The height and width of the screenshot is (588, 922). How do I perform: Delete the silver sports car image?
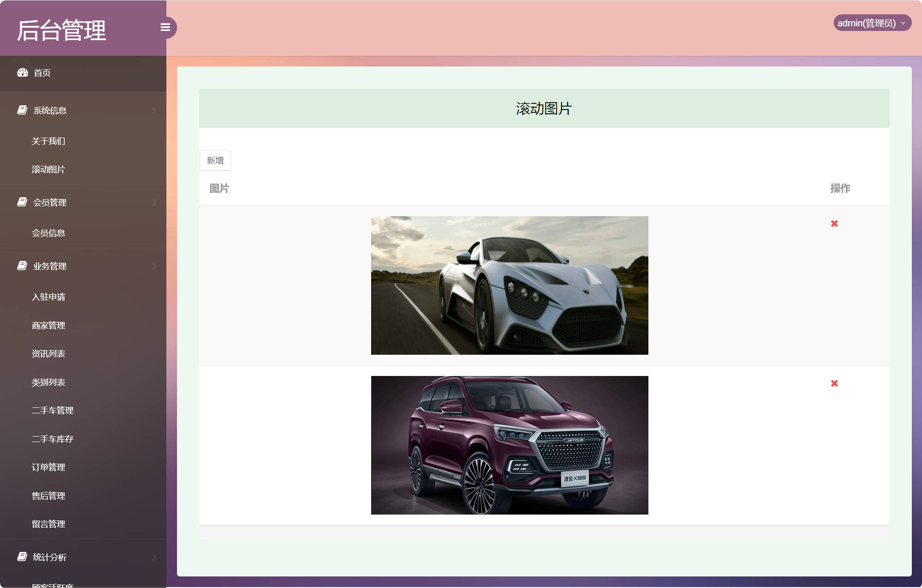pos(834,224)
